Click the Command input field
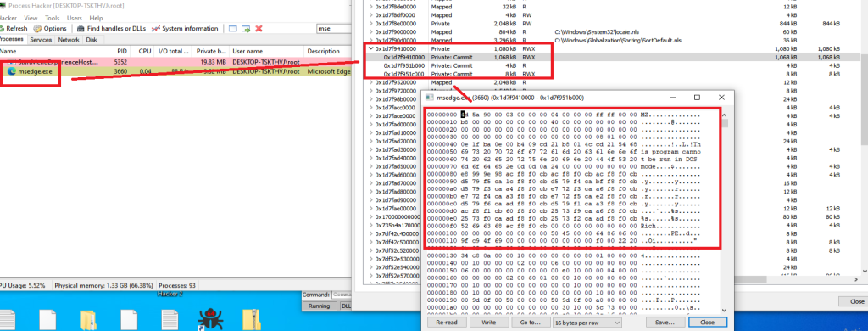Viewport: 868px width, 331px height. tap(342, 295)
